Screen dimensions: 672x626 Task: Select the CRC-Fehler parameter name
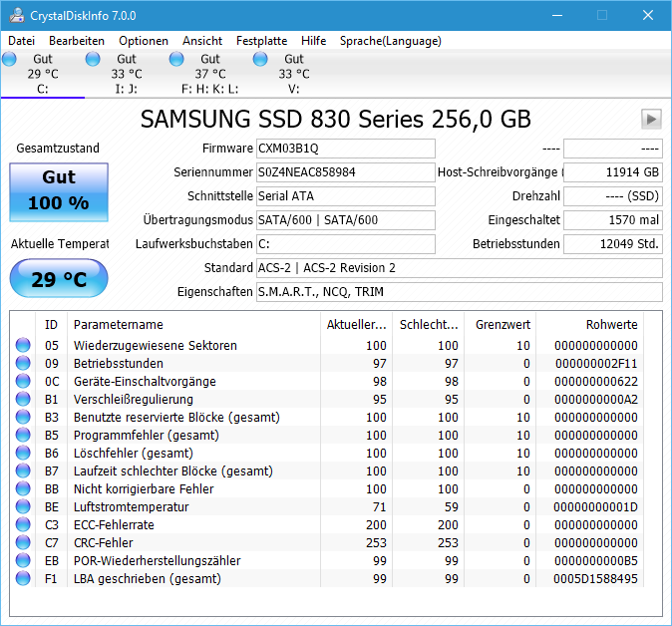click(x=104, y=543)
